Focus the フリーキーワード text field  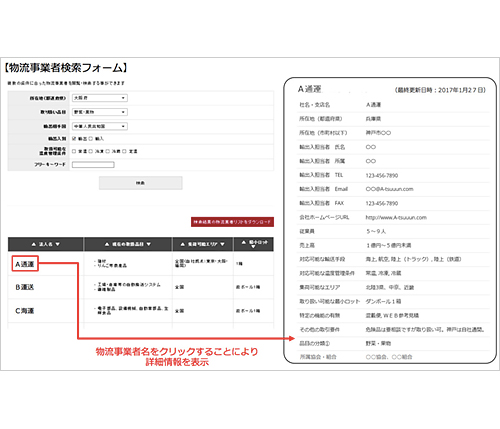tap(93, 165)
